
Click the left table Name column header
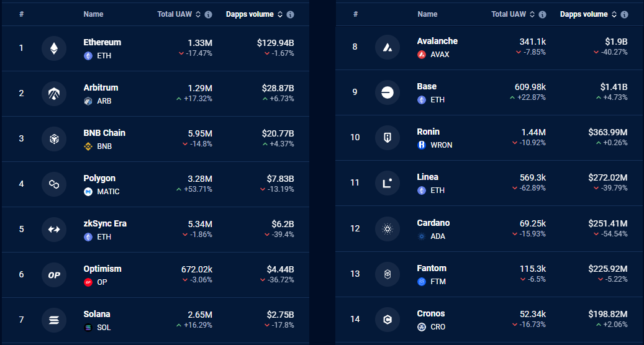(x=93, y=14)
